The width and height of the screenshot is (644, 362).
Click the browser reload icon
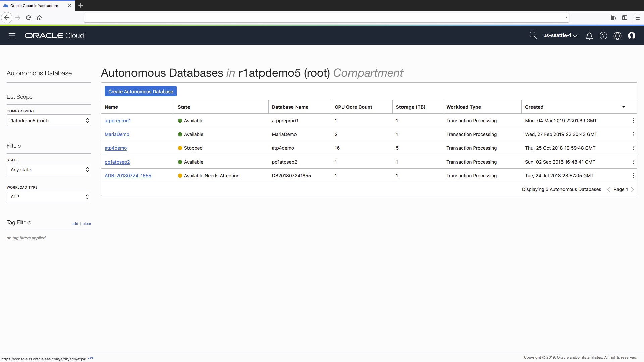click(x=29, y=18)
